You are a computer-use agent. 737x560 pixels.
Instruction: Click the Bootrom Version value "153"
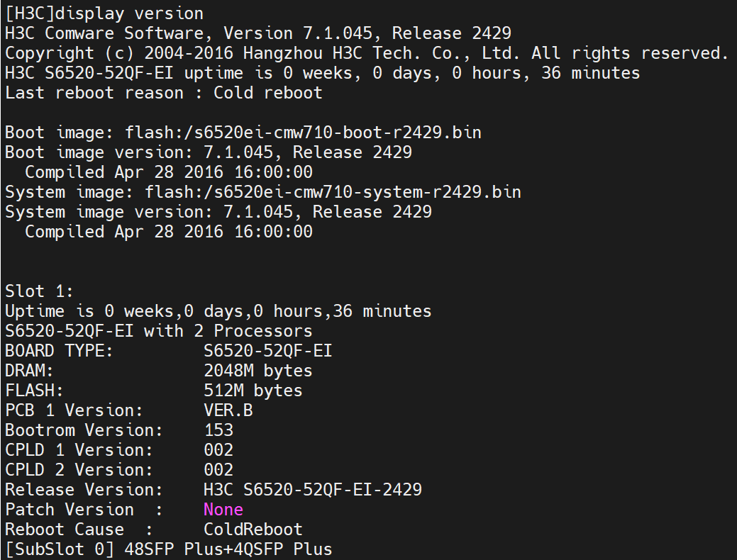tap(218, 430)
